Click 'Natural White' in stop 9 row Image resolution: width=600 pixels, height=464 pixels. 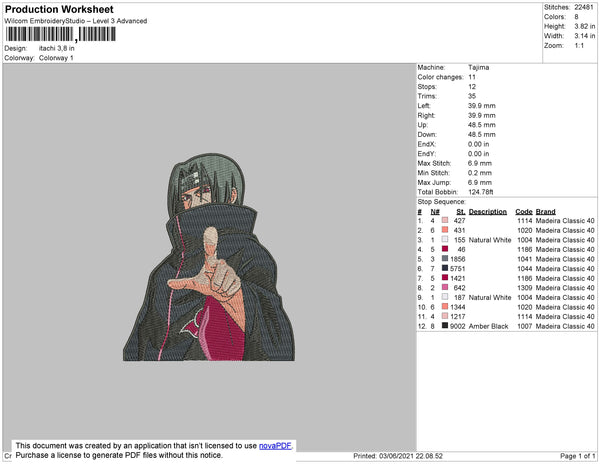point(490,297)
